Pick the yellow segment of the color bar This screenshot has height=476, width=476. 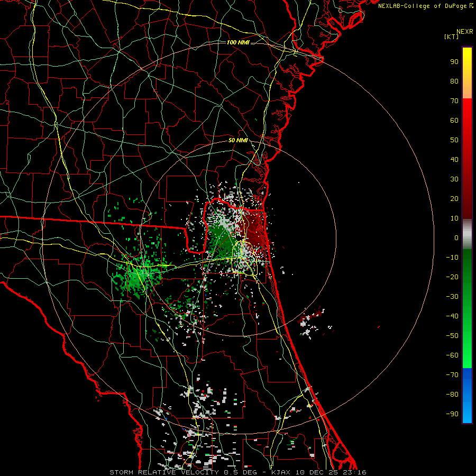tap(467, 73)
